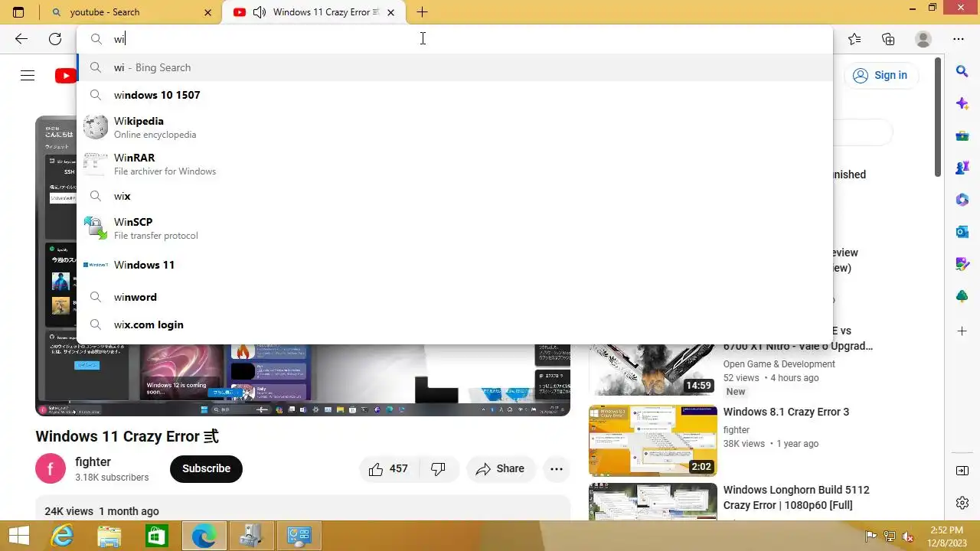Click the YouTube Sign in button
Screen dimensions: 980x551
[x=880, y=75]
